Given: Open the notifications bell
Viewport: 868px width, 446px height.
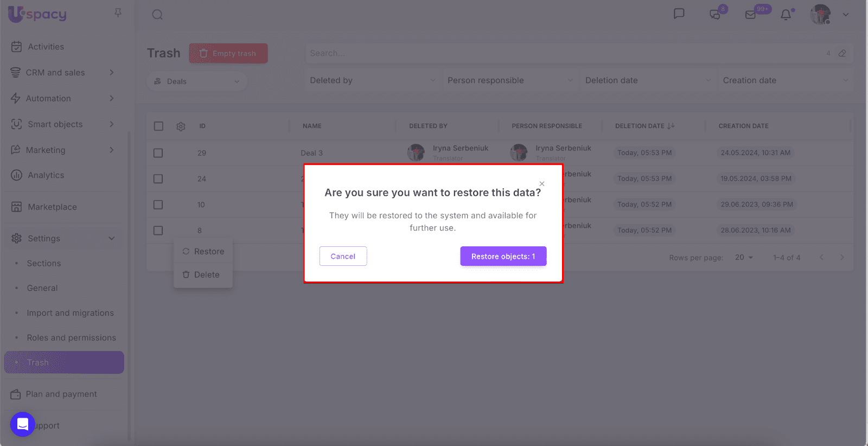Looking at the screenshot, I should (786, 15).
